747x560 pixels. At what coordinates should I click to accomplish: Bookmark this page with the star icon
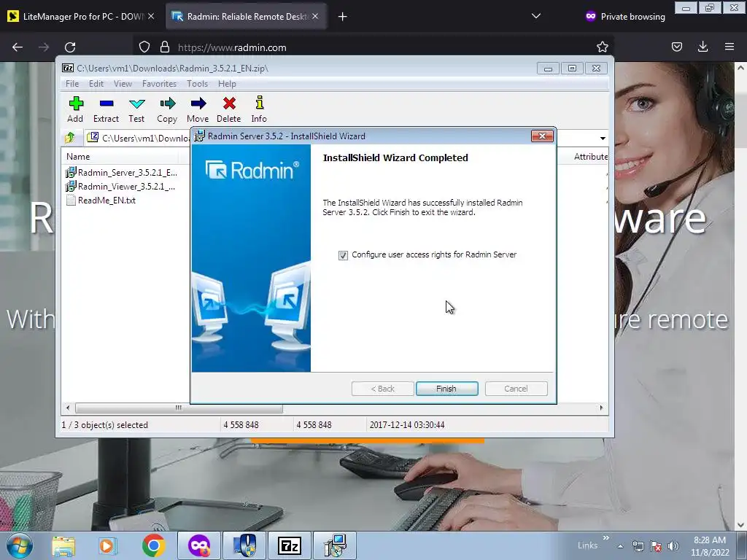click(x=602, y=47)
